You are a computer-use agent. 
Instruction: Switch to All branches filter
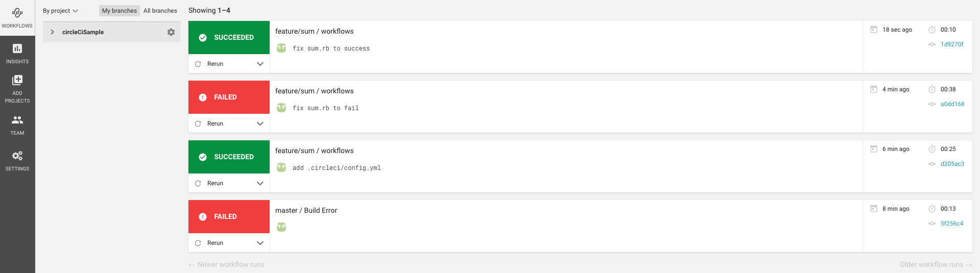click(160, 11)
